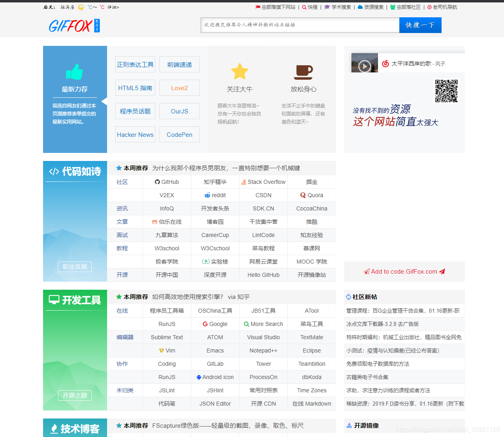Click the thumbs-up 最新力荐 icon
This screenshot has height=437, width=504.
74,72
